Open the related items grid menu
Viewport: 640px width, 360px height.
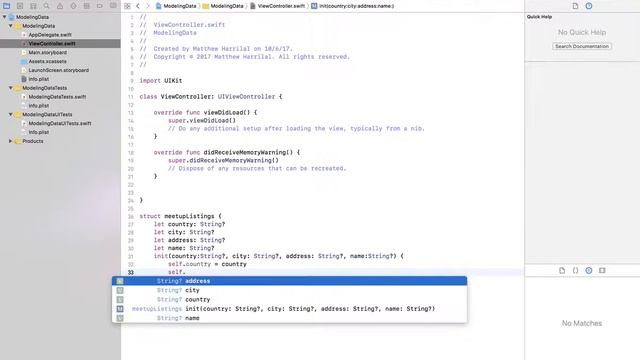(127, 6)
